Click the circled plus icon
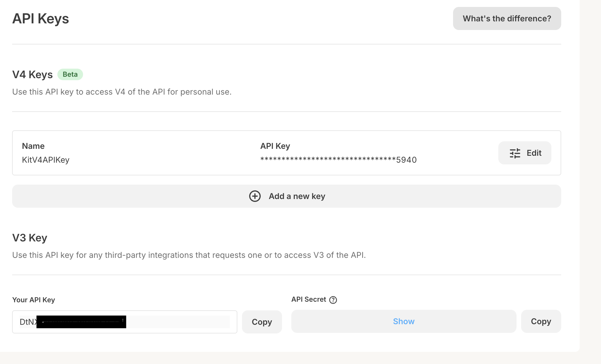Image resolution: width=601 pixels, height=364 pixels. [x=255, y=196]
